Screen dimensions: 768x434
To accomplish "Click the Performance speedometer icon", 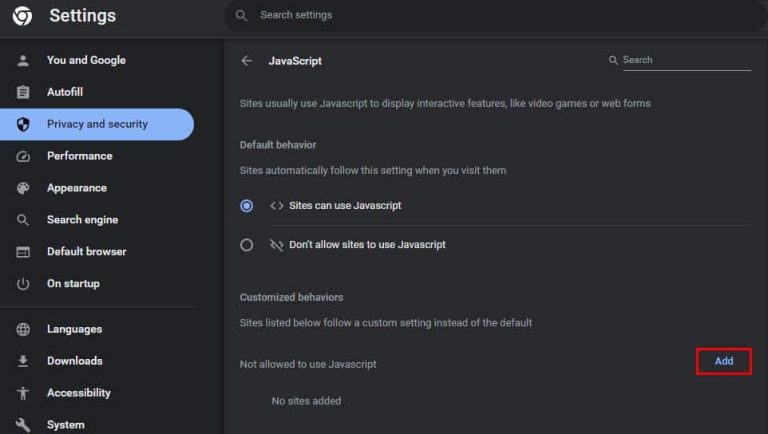I will click(23, 156).
